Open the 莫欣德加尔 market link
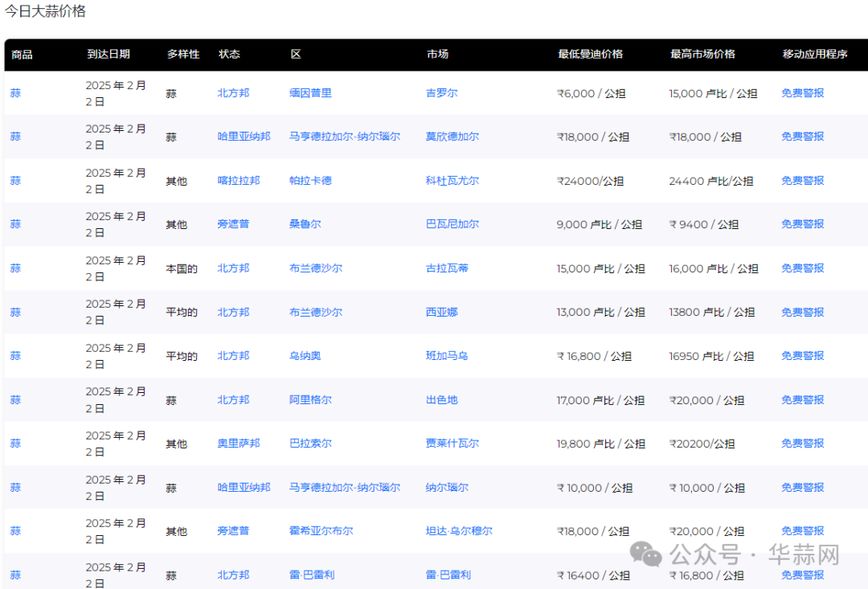Image resolution: width=868 pixels, height=589 pixels. pyautogui.click(x=452, y=137)
